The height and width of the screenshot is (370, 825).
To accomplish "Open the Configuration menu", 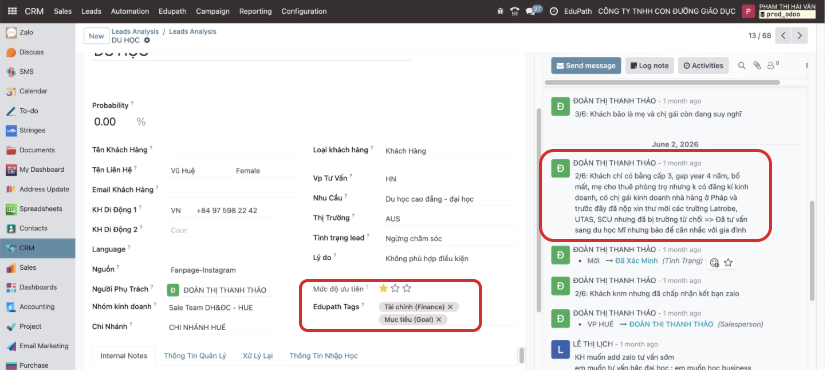I will point(304,11).
